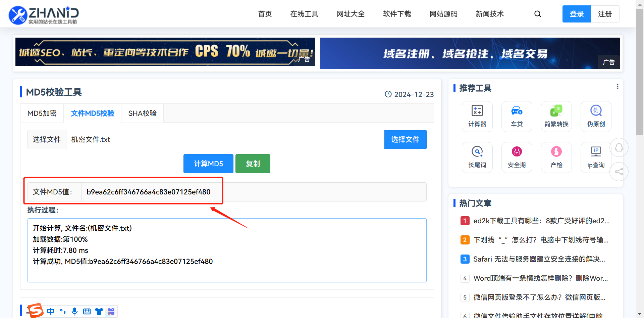Click the floating share icon
Image resolution: width=644 pixels, height=318 pixels.
(619, 172)
